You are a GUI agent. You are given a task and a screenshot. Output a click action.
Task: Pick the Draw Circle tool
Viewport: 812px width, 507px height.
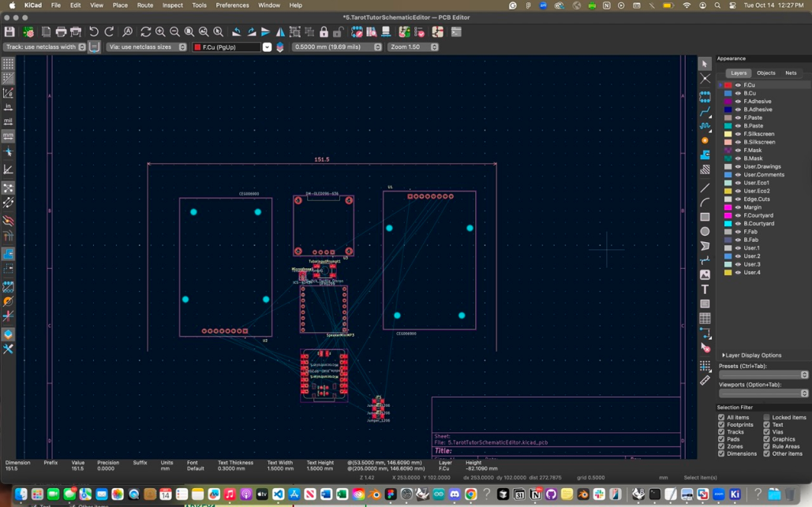coord(705,232)
